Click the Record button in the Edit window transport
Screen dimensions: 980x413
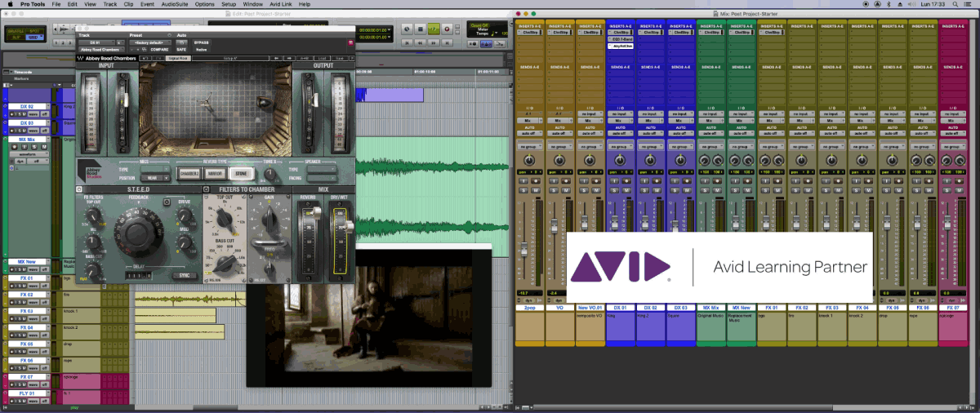coord(446,29)
